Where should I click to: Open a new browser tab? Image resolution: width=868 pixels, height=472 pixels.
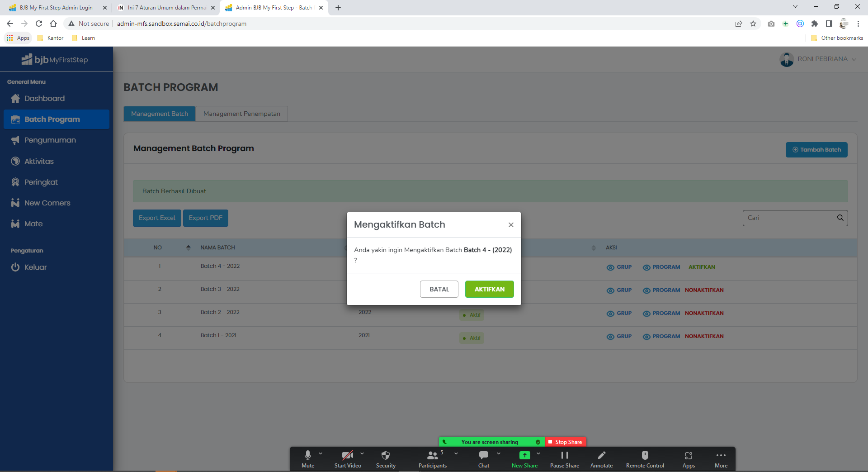pyautogui.click(x=338, y=8)
